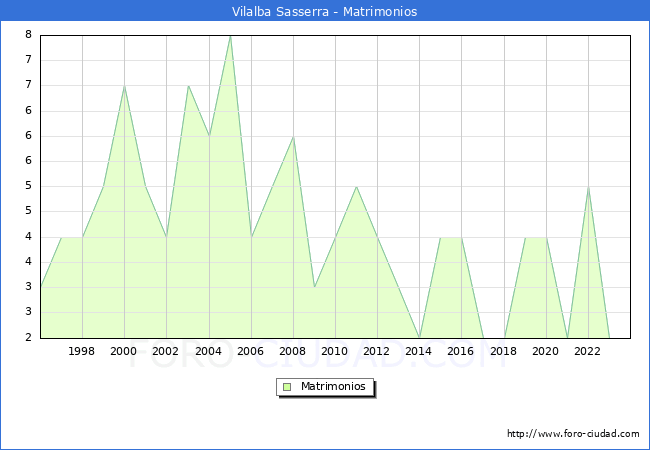The height and width of the screenshot is (450, 650).
Task: Click the 1998 x-axis label
Action: [81, 351]
